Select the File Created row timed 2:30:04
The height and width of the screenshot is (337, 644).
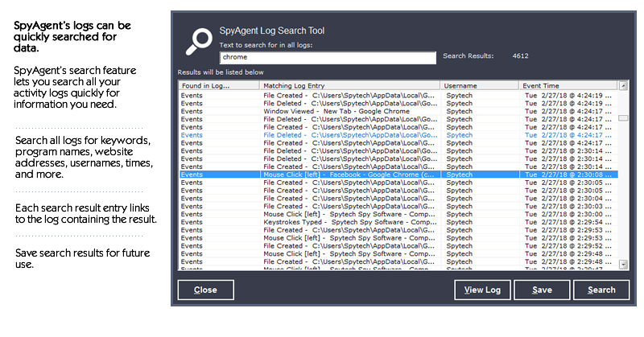click(398, 199)
